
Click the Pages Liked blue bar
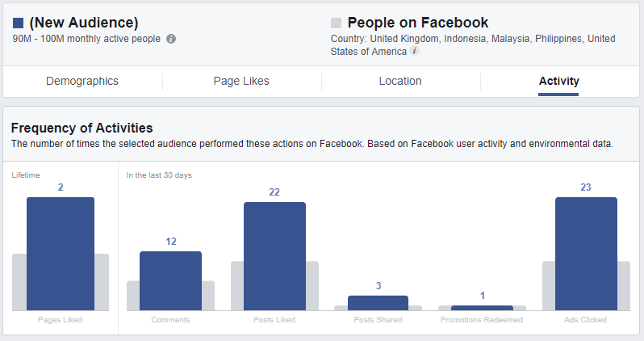pos(61,254)
